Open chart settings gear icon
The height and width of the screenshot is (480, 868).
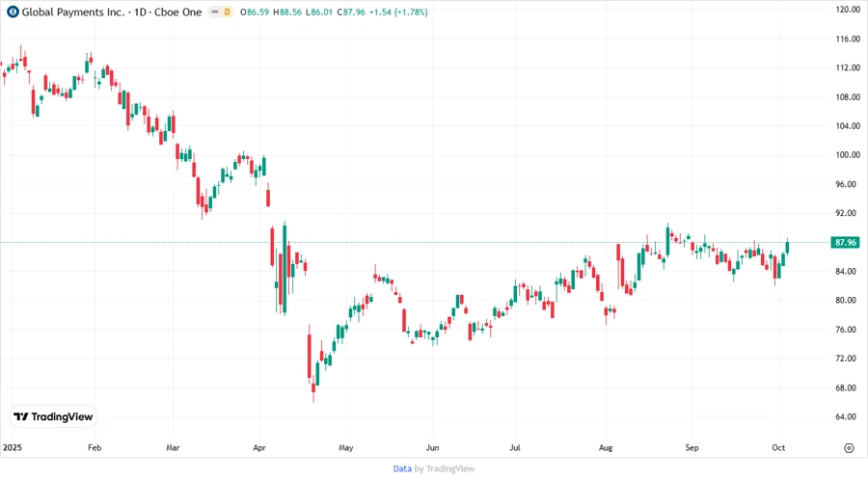[849, 448]
